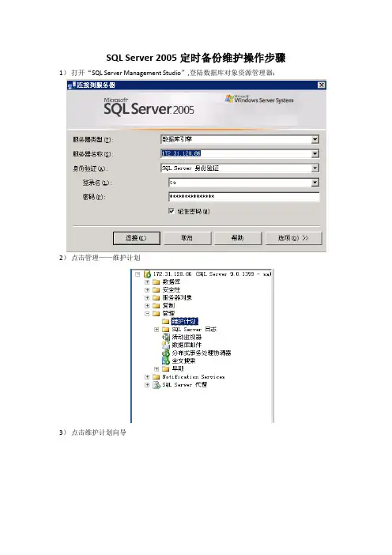Click the SQL Server 代理 agent icon
This screenshot has height=555, width=392.
tap(156, 385)
